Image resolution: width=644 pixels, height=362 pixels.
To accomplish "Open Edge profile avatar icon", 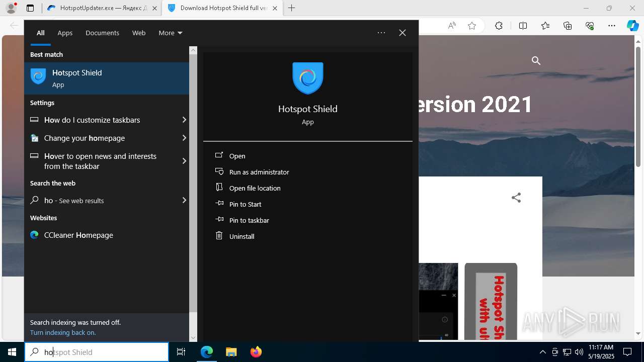I will 11,8.
